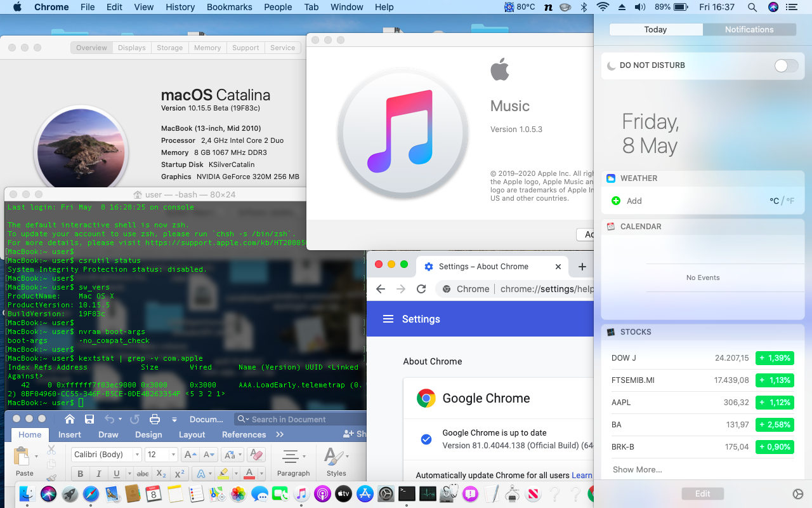The image size is (812, 508).
Task: Open the customize quick access toolbar dropdown
Action: (174, 419)
